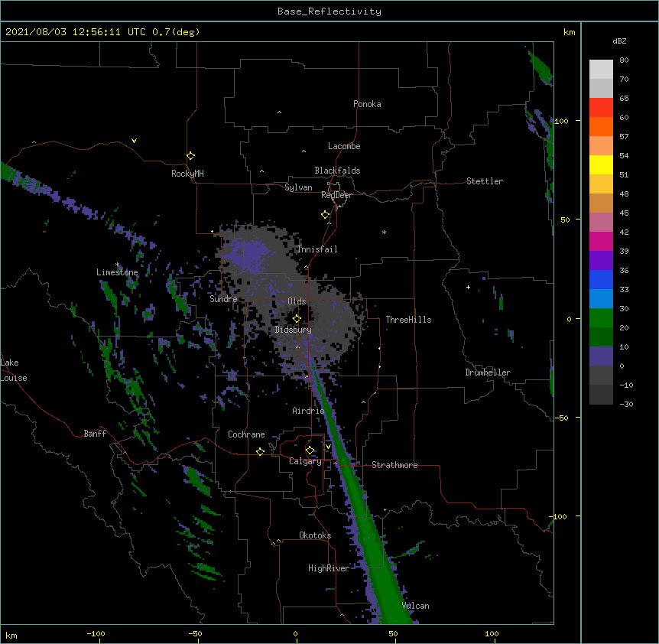Select the Banff label
659x644 pixels.
click(95, 434)
